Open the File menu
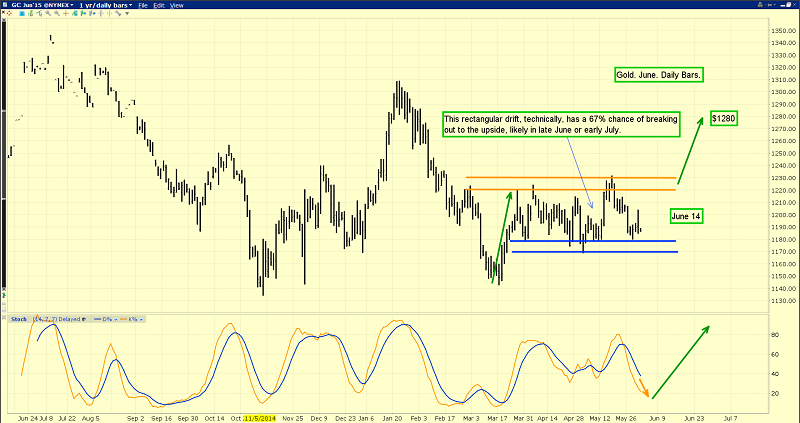 click(x=143, y=5)
